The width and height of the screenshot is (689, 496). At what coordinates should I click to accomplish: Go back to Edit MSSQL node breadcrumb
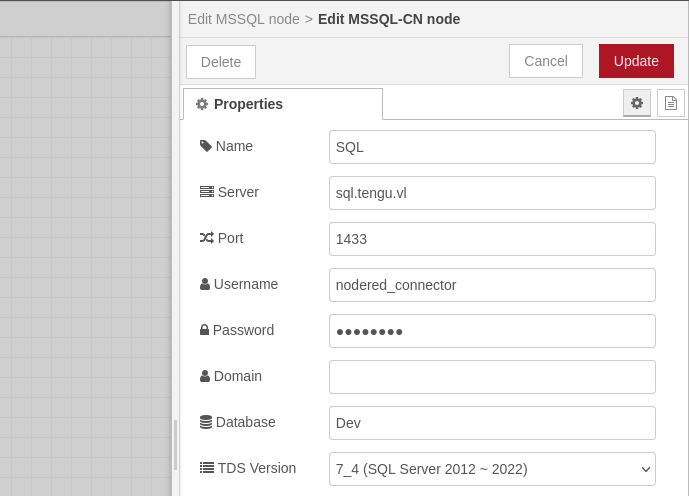coord(243,19)
